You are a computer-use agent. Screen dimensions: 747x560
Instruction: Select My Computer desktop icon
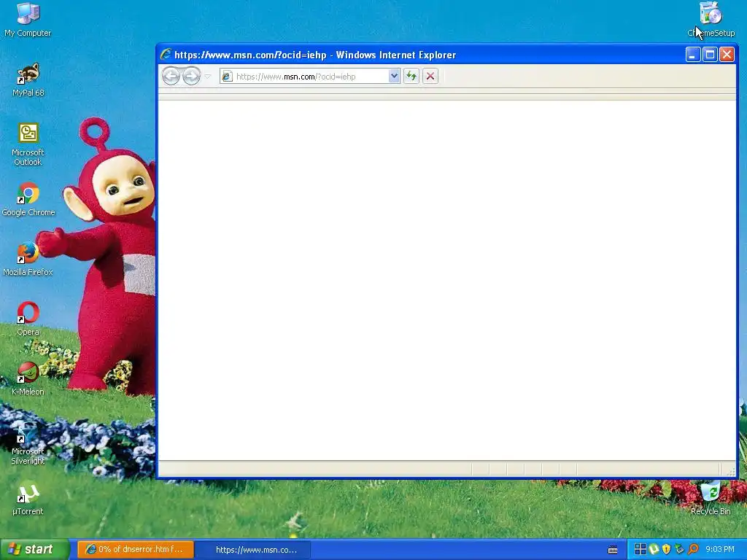pyautogui.click(x=28, y=19)
